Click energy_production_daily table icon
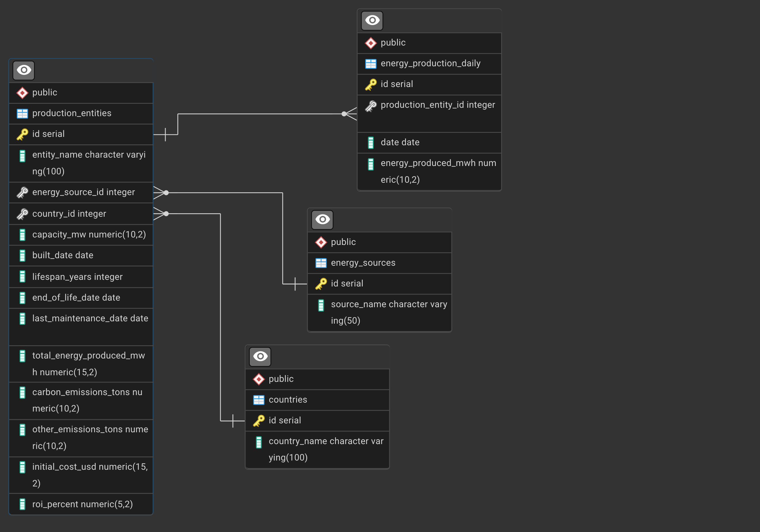Image resolution: width=760 pixels, height=532 pixels. [370, 64]
